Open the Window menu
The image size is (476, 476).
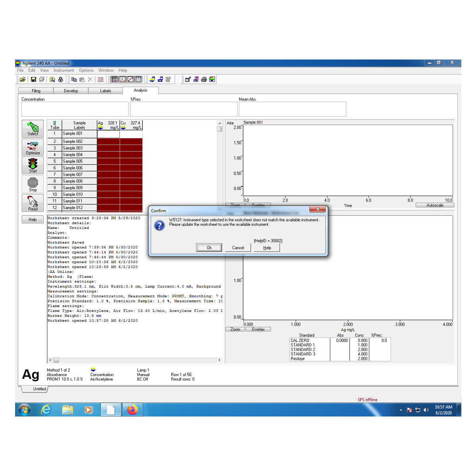(x=106, y=70)
